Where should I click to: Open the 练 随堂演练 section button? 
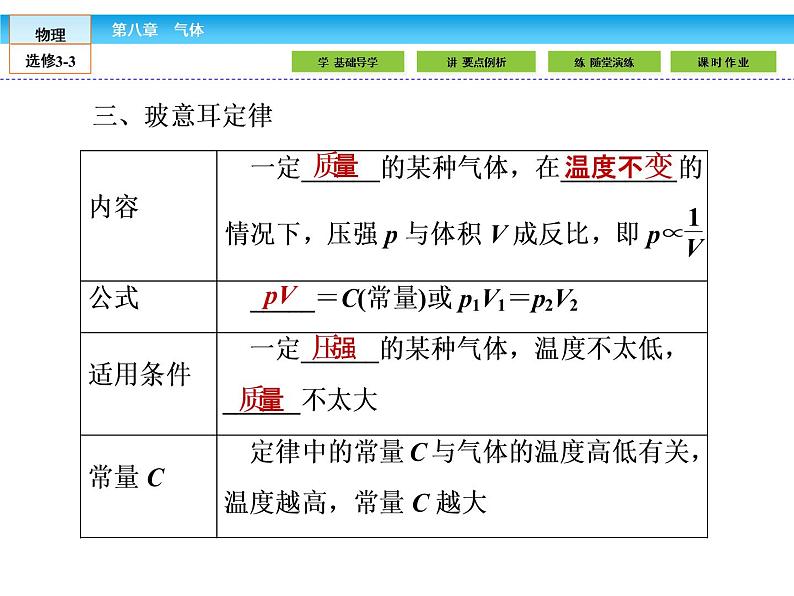coord(604,62)
